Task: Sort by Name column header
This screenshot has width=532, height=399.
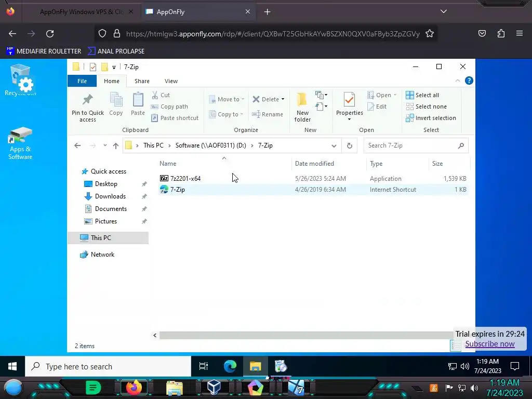Action: (168, 164)
